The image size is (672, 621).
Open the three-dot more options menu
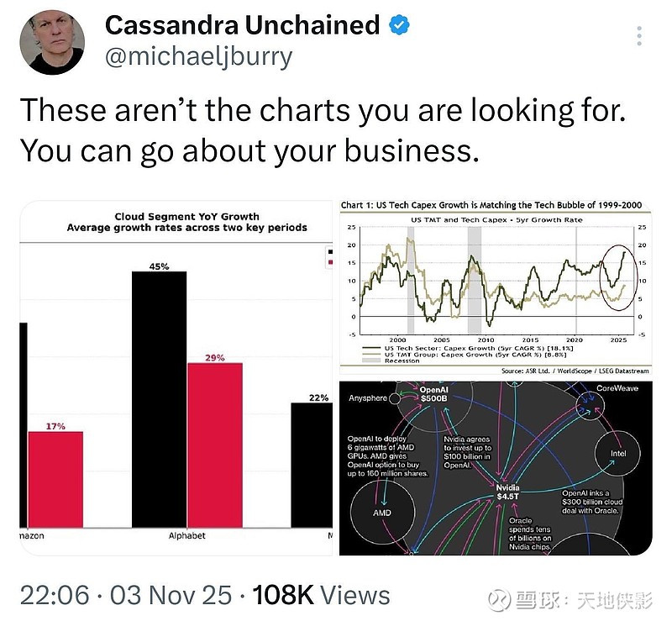(639, 37)
